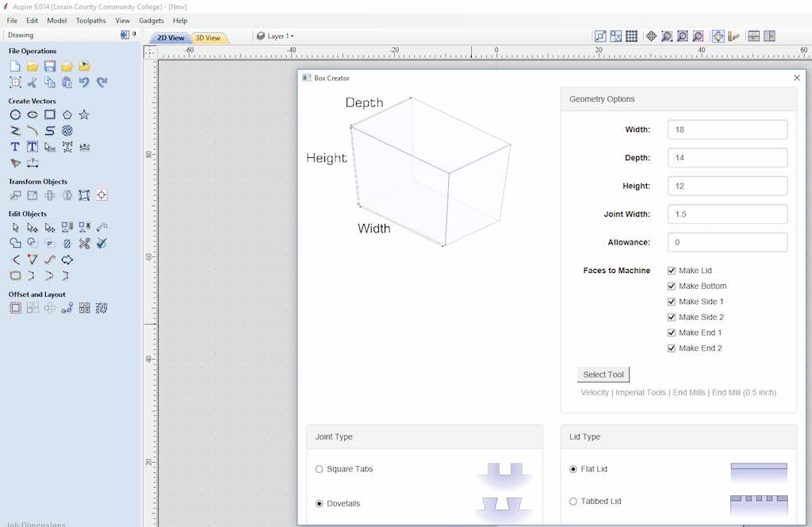Choose the Square Tabs joint type
The width and height of the screenshot is (812, 527).
(319, 469)
